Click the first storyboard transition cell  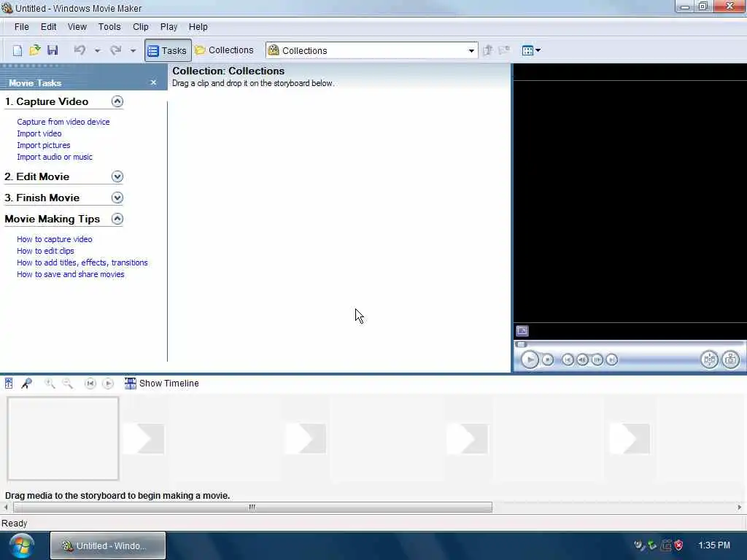pos(144,438)
